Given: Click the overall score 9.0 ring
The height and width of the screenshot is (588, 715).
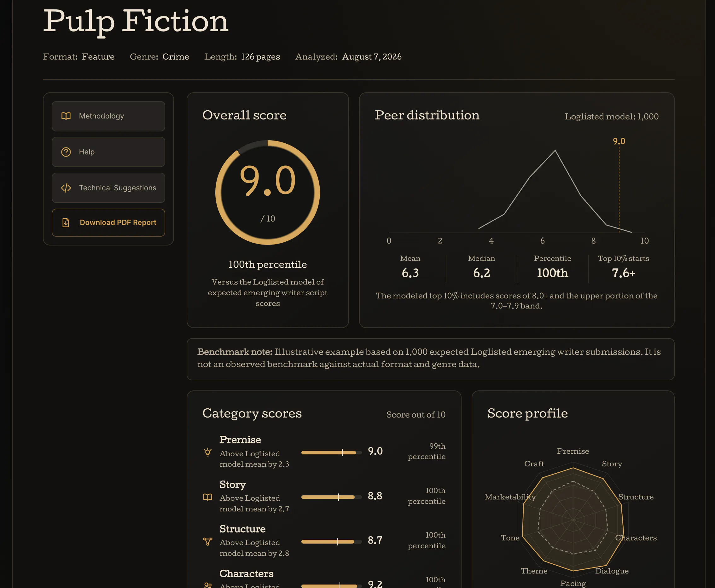Looking at the screenshot, I should [267, 193].
